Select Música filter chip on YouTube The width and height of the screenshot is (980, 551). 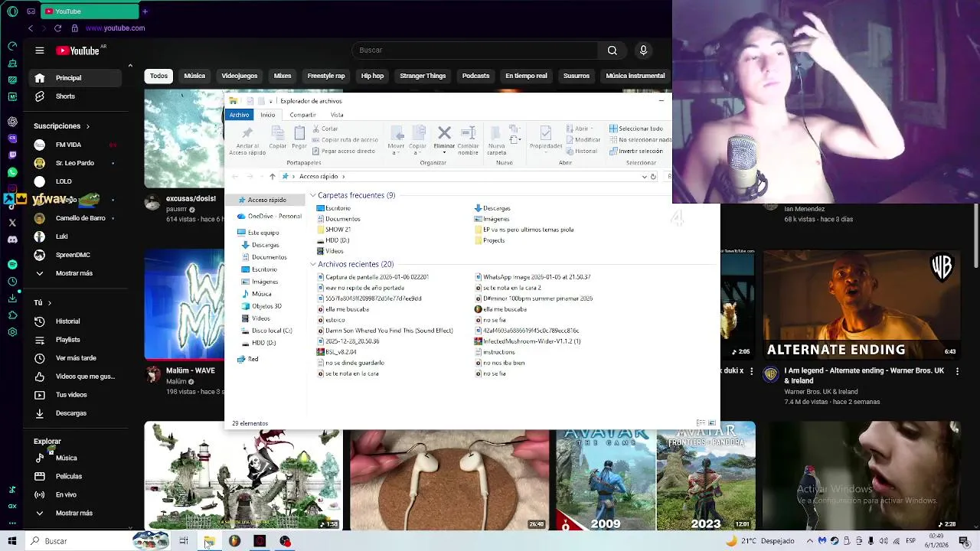point(194,76)
